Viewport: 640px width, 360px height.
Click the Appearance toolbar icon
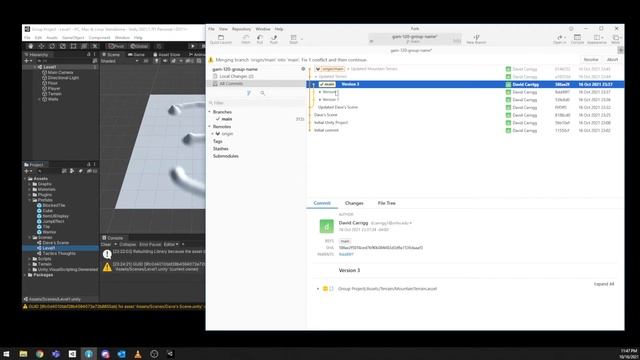[597, 39]
